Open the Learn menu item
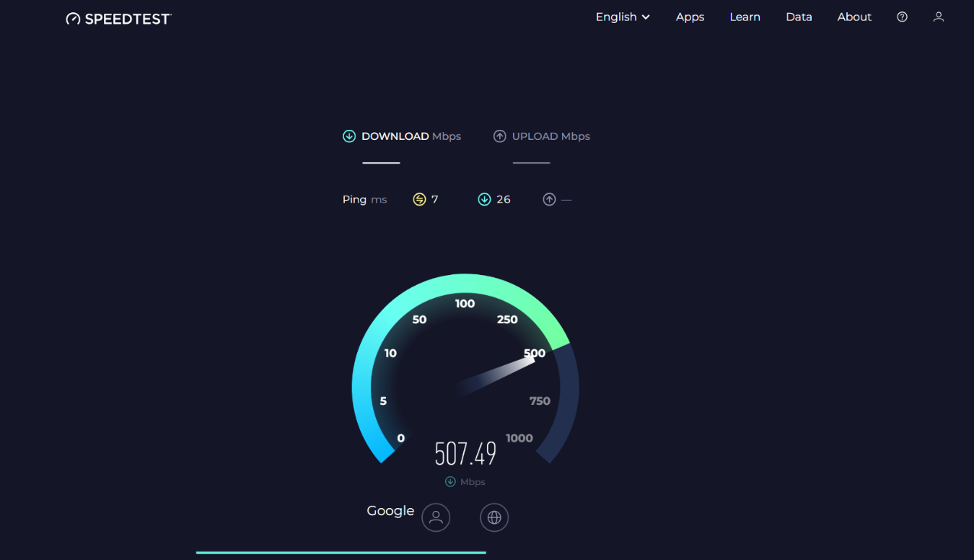 click(745, 17)
